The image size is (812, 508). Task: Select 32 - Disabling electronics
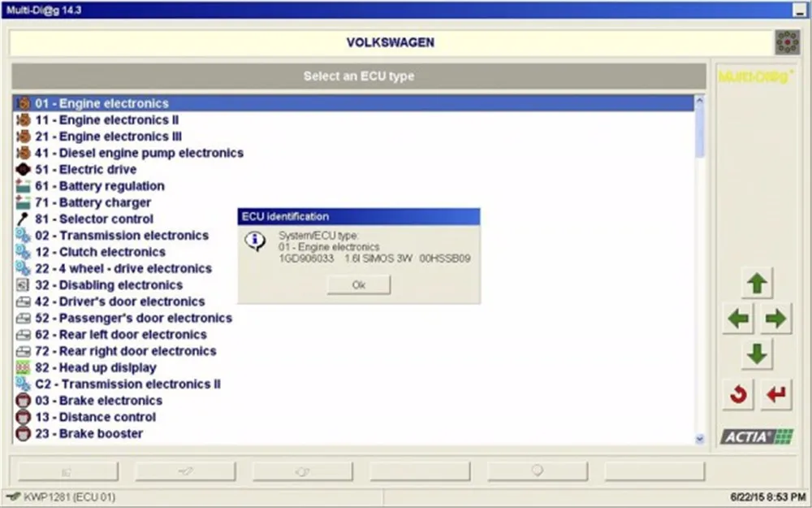(x=354, y=285)
